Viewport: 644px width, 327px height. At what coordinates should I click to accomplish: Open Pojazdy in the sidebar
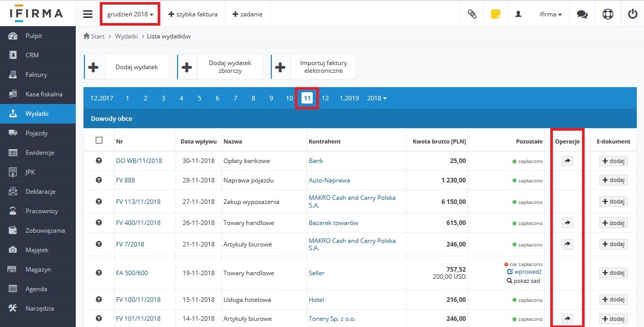point(38,133)
